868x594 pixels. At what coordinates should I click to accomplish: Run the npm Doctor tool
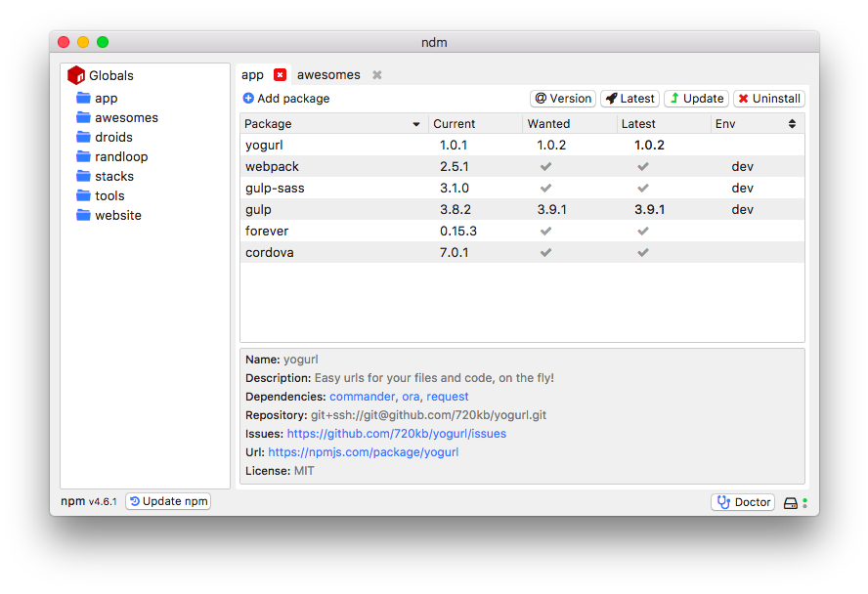743,502
